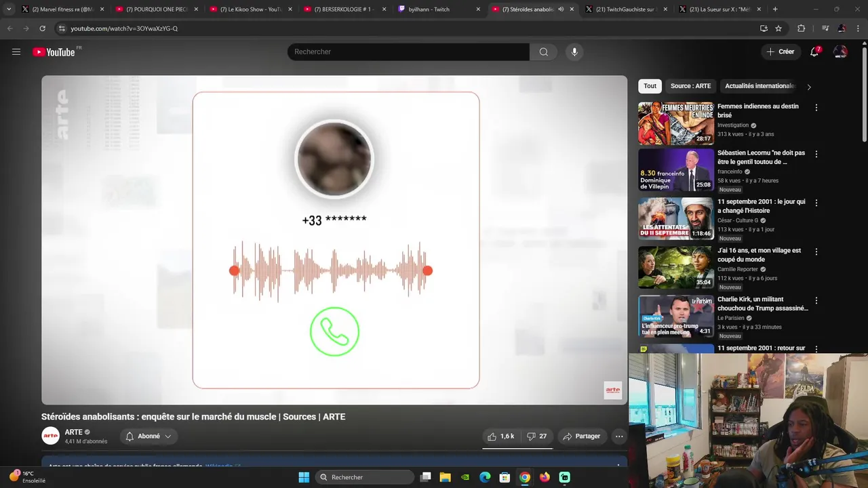View site information icon in address bar
This screenshot has height=488, width=868.
coord(61,28)
